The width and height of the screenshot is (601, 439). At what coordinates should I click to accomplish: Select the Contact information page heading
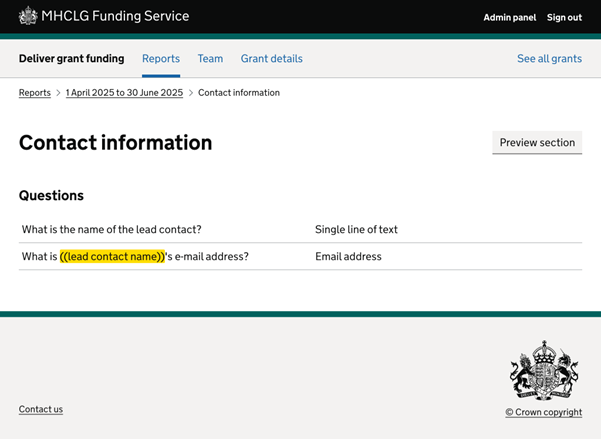[115, 143]
